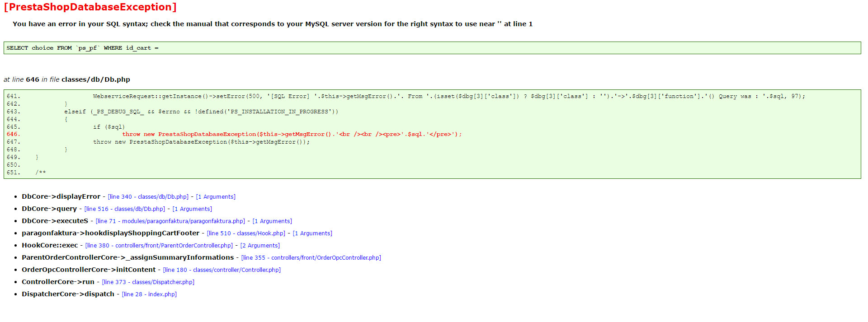868x322 pixels.
Task: Click code line 641 WebserviceRequest statement
Action: pyautogui.click(x=449, y=97)
